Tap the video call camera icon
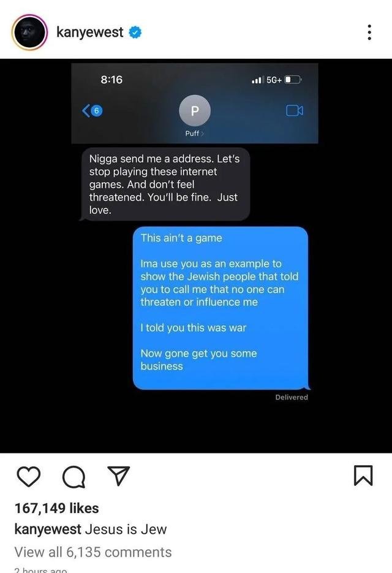This screenshot has width=392, height=573. click(x=295, y=110)
